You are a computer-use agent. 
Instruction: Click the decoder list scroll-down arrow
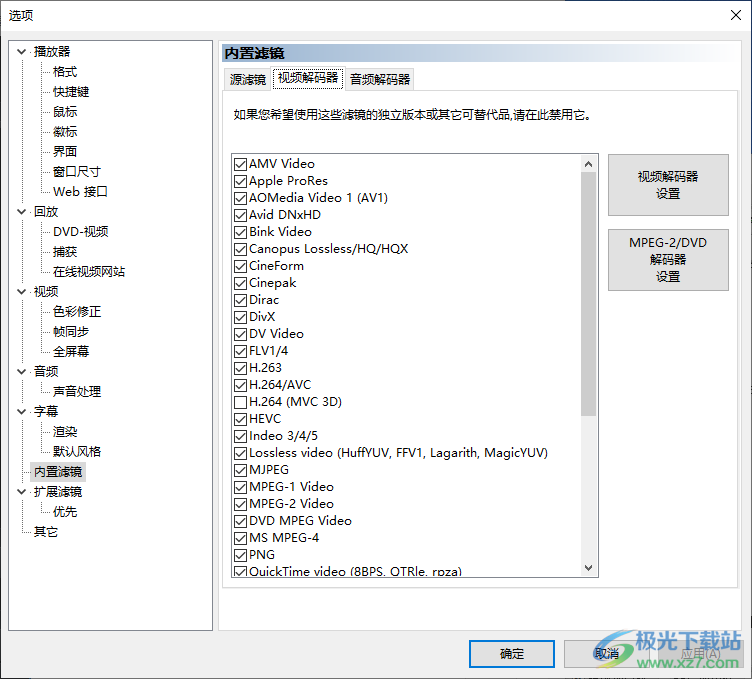pos(589,568)
